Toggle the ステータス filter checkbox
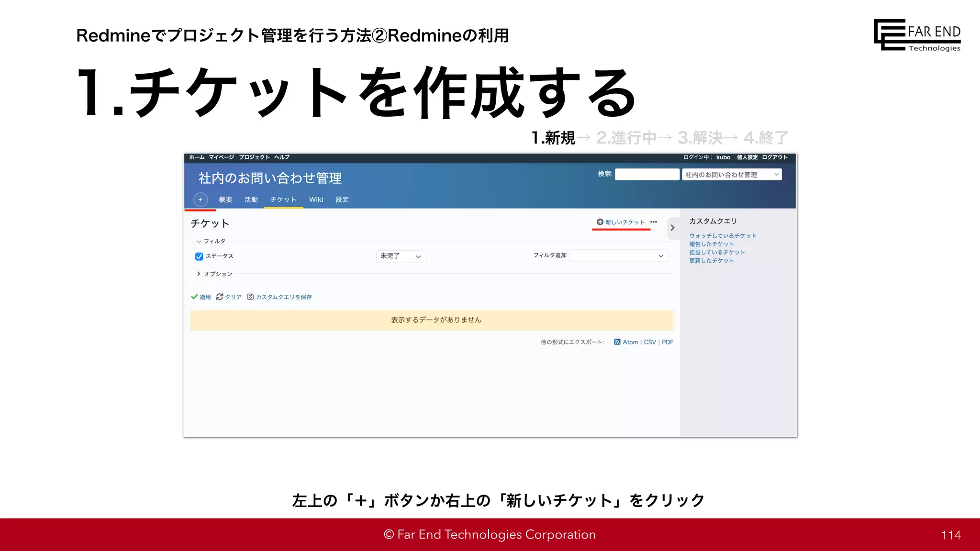980x551 pixels. 199,256
